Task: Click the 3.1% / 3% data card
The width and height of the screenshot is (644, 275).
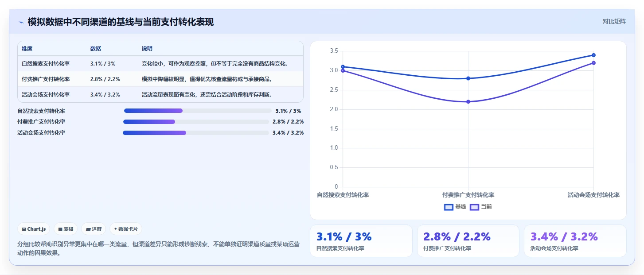Action: point(361,241)
